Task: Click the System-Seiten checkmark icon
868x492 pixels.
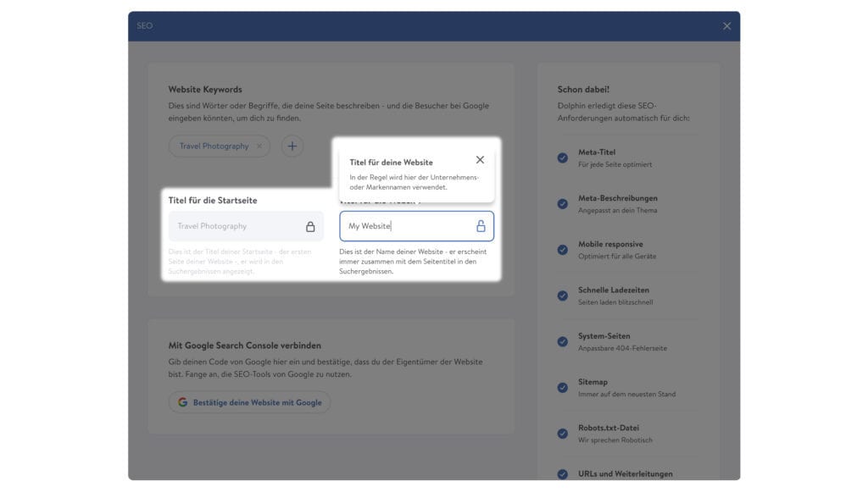Action: (x=563, y=341)
